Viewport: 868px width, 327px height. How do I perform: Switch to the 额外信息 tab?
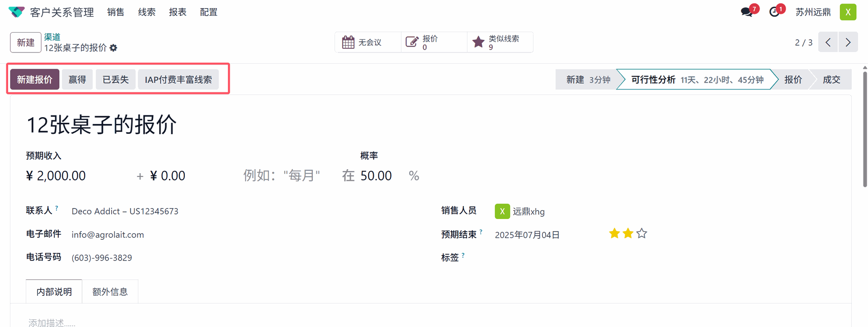(110, 292)
